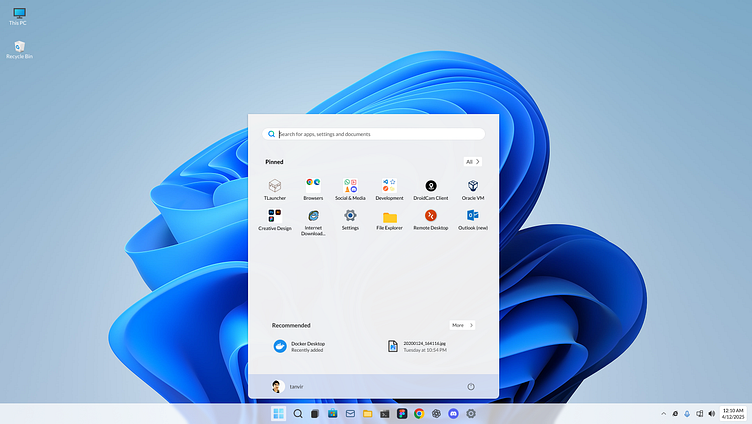The width and height of the screenshot is (752, 424).
Task: Expand the Social & Media folder
Action: click(350, 187)
